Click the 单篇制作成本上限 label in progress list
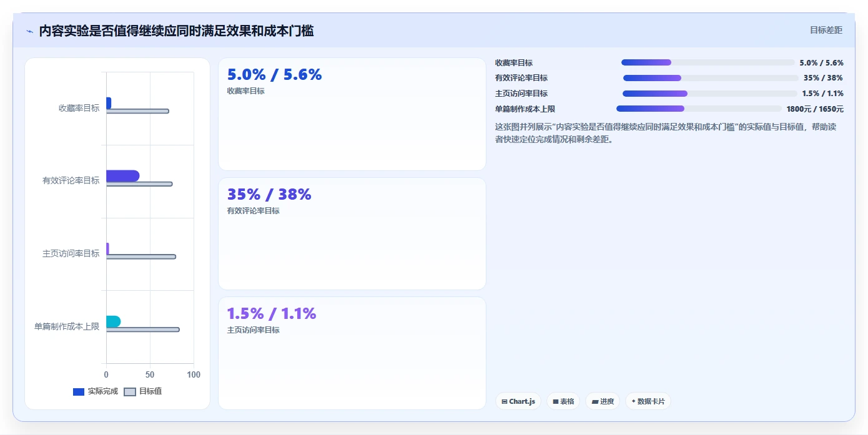 [525, 109]
